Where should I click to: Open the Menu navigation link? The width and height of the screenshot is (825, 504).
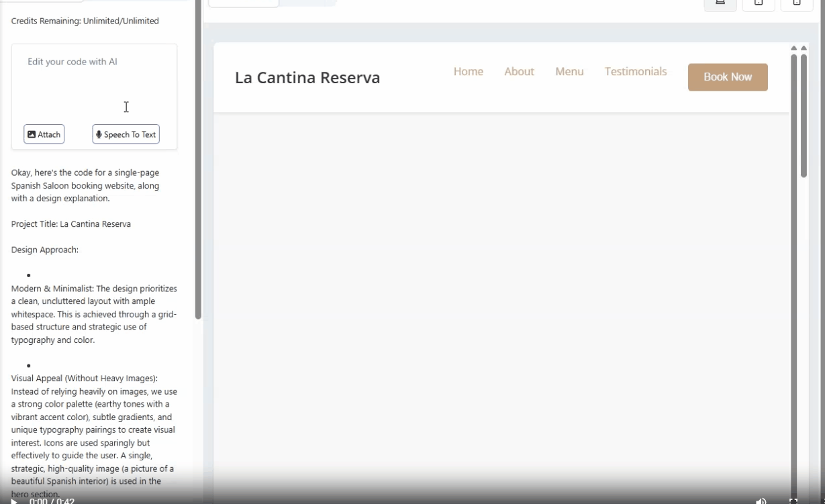(x=569, y=72)
